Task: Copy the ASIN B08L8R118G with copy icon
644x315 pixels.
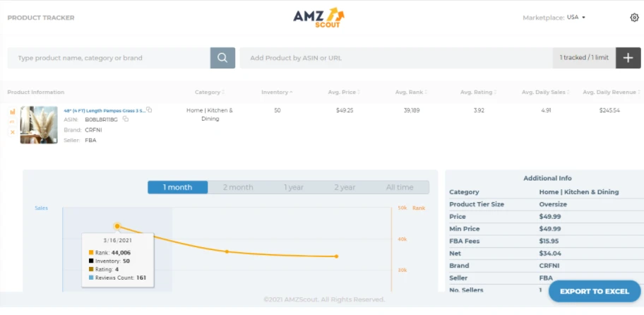Action: (126, 119)
